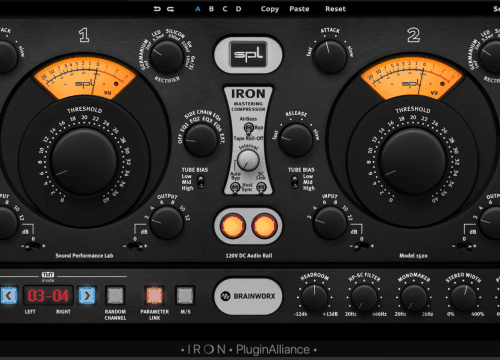The height and width of the screenshot is (360, 500).
Task: Click channel 2 VU meter
Action: click(412, 79)
